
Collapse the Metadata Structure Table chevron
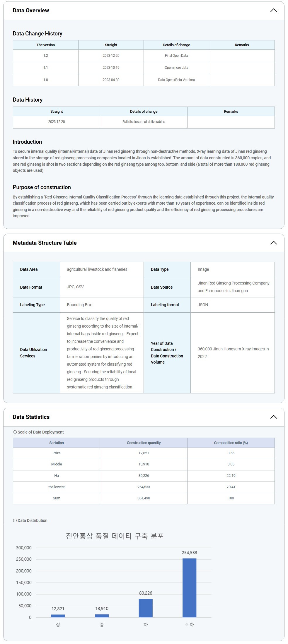pyautogui.click(x=273, y=243)
